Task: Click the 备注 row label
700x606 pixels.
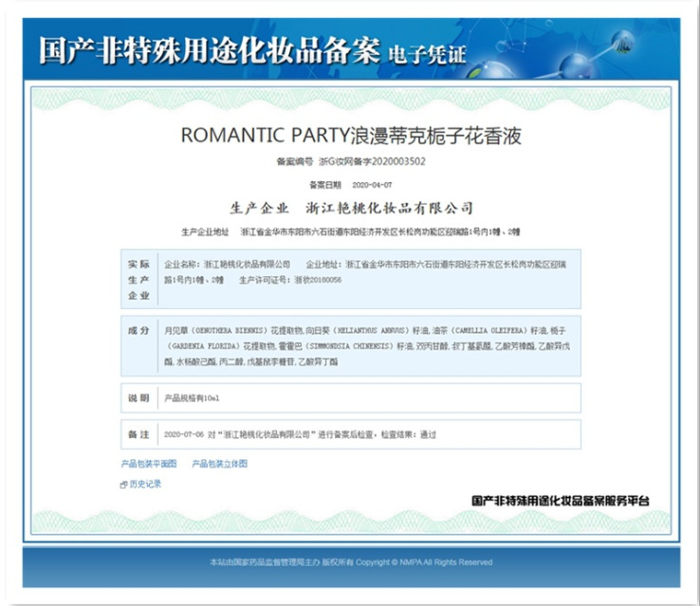Action: click(138, 434)
